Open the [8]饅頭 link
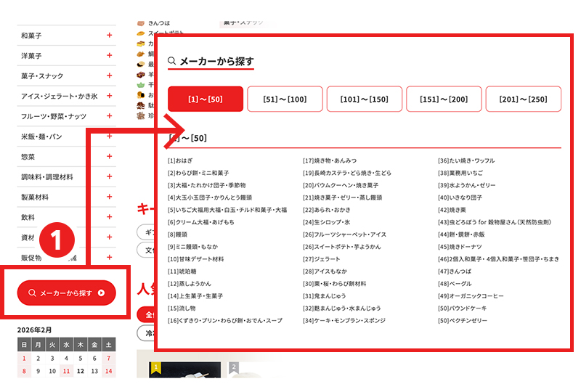Image resolution: width=581 pixels, height=392 pixels. pyautogui.click(x=177, y=234)
